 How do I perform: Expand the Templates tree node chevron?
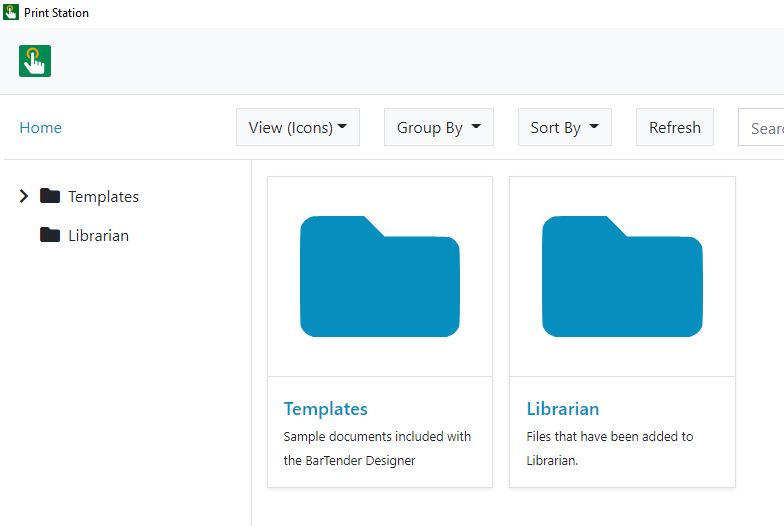(24, 196)
